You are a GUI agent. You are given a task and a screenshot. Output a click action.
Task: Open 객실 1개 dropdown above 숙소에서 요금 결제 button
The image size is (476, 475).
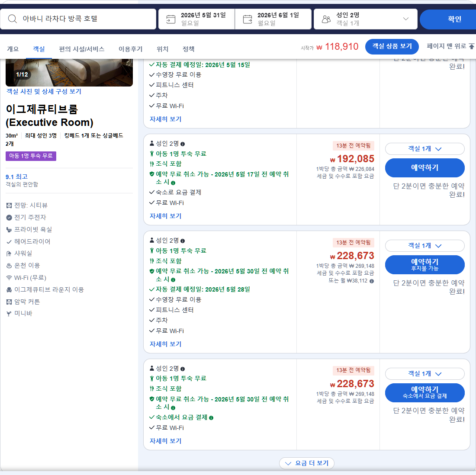(425, 374)
